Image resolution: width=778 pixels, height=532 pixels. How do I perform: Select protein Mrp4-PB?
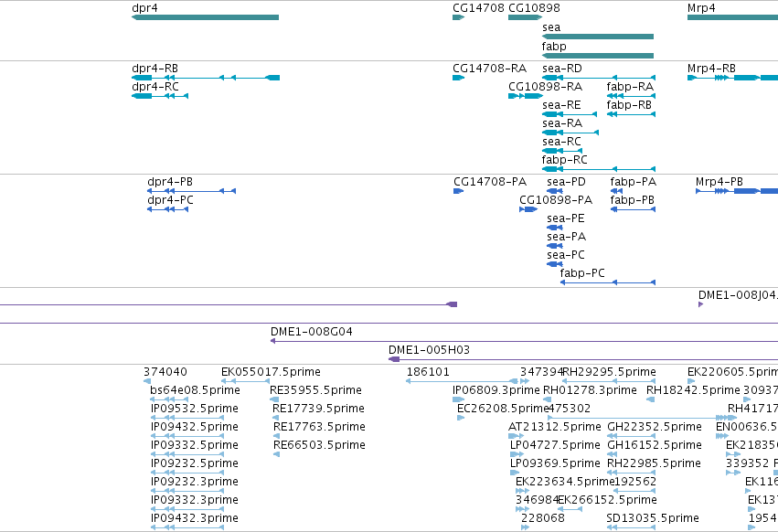click(737, 191)
